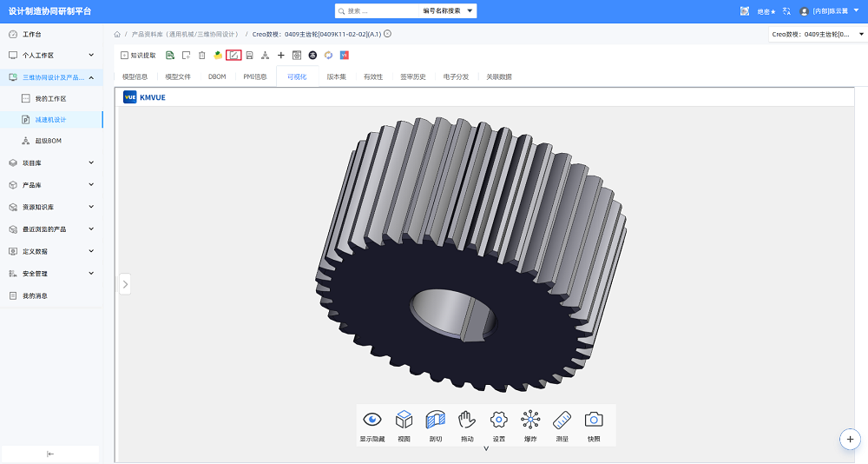Take a 快照 snapshot with camera tool

[x=594, y=426]
